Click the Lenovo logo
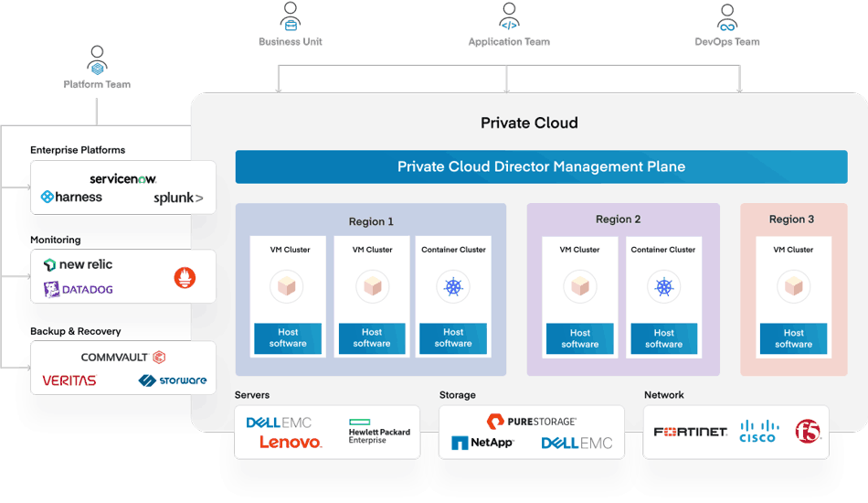 tap(291, 442)
